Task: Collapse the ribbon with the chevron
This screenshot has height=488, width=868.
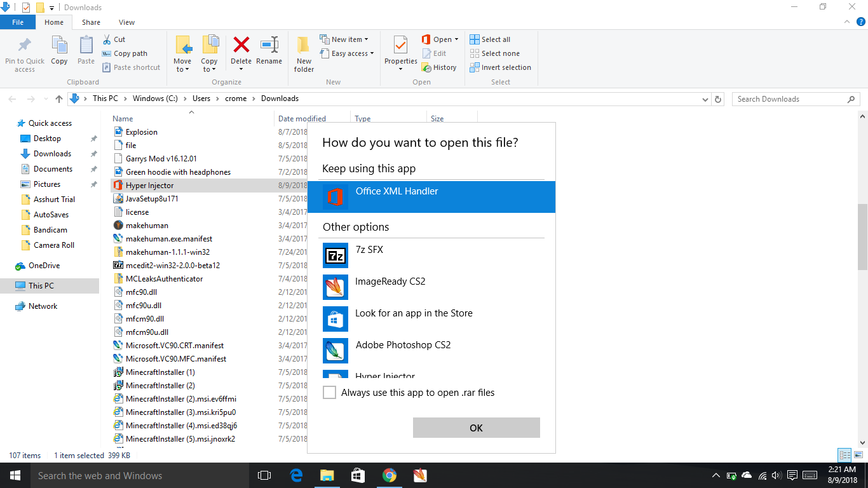Action: (848, 22)
